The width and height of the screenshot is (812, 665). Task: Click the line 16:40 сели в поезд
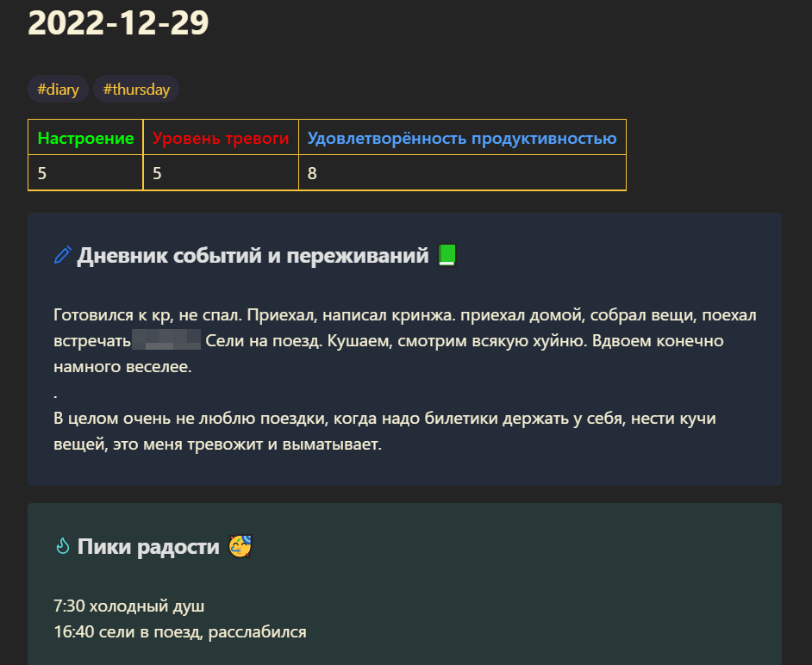pyautogui.click(x=180, y=631)
